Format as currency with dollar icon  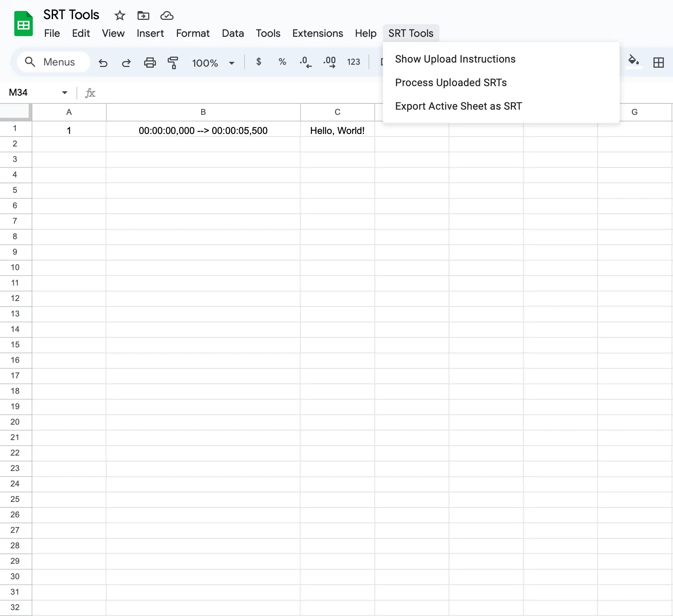pyautogui.click(x=259, y=61)
